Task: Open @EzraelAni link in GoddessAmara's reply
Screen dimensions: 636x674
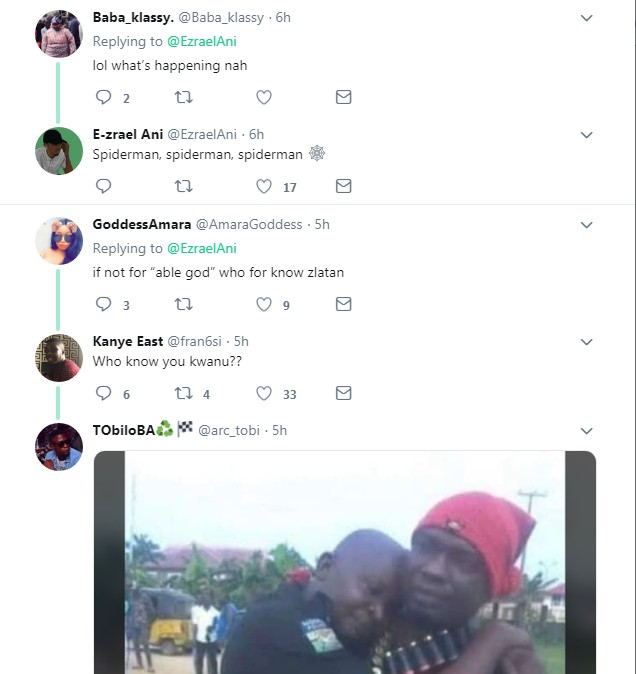Action: pos(201,248)
